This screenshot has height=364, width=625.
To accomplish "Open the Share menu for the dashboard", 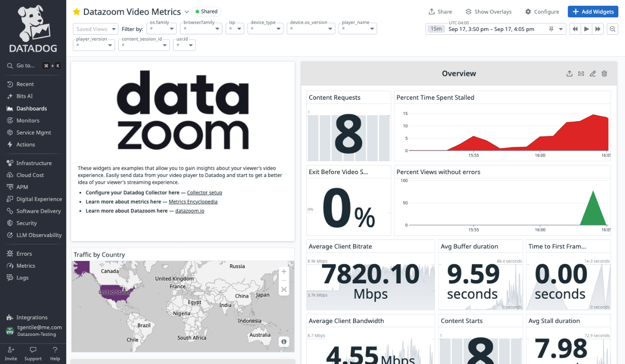I will click(440, 11).
